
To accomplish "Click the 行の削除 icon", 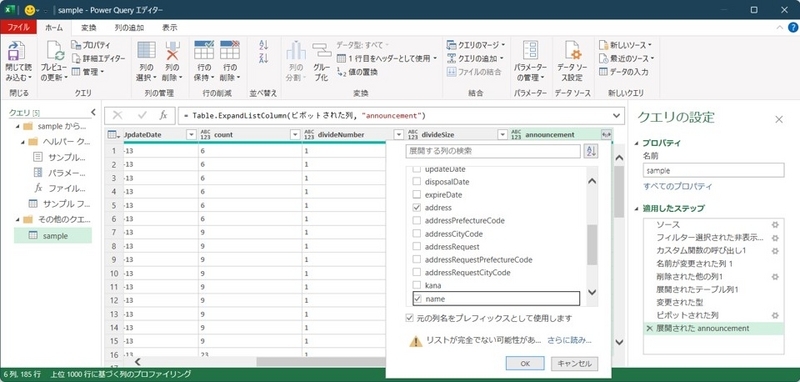I will pyautogui.click(x=230, y=50).
